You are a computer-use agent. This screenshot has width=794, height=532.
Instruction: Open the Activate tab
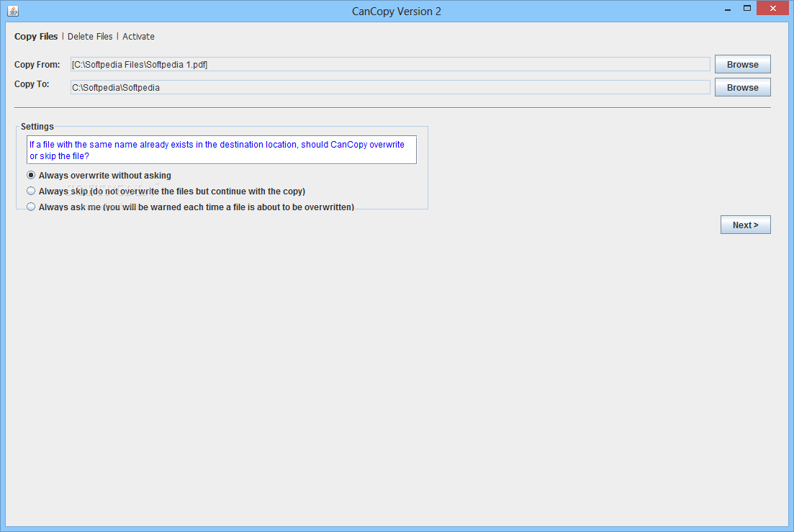click(138, 37)
